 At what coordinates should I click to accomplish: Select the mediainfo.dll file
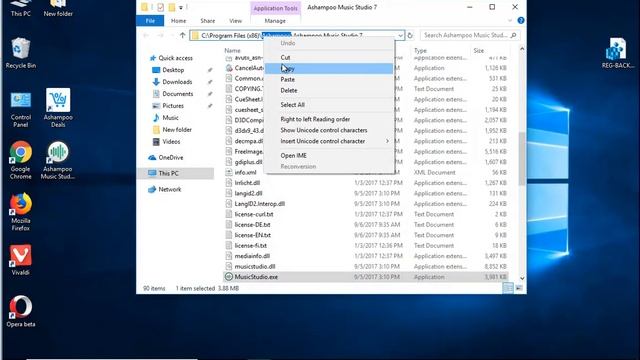[x=252, y=256]
